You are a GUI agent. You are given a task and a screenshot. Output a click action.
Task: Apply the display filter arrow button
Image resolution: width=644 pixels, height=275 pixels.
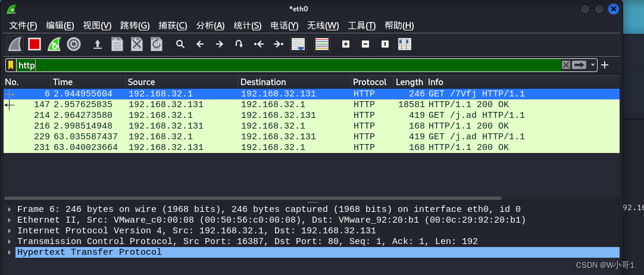(579, 65)
